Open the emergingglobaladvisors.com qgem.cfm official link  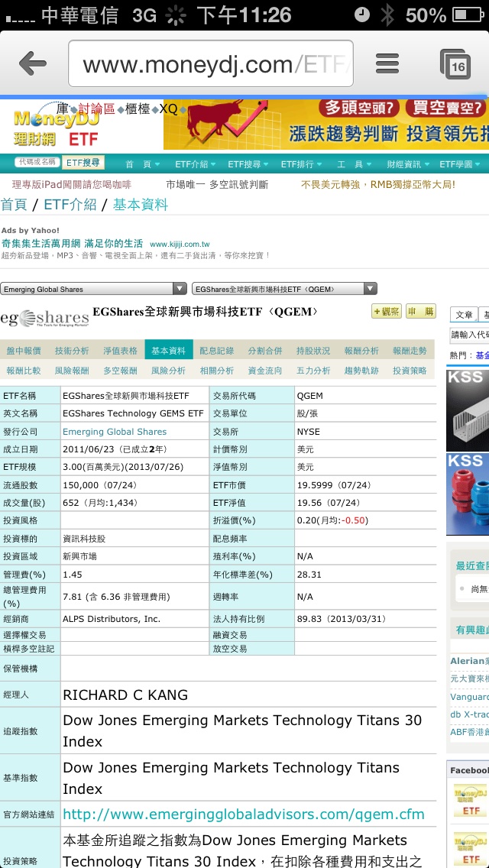tap(244, 815)
